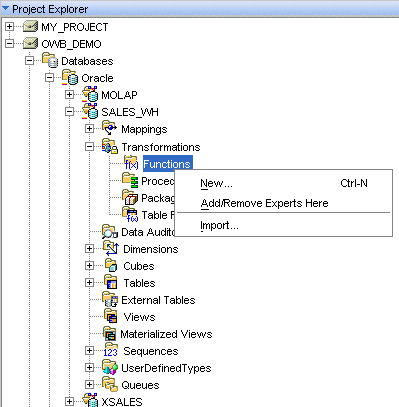This screenshot has width=399, height=407.
Task: Click the Cubes folder icon
Action: click(x=111, y=265)
